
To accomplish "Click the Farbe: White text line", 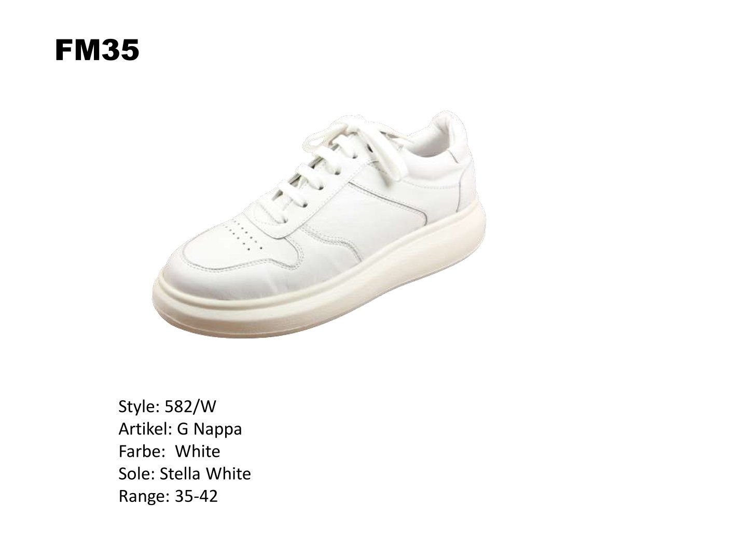I will tap(169, 452).
